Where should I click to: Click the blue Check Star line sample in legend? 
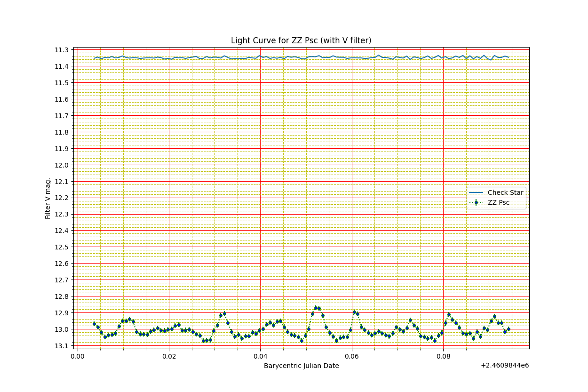tap(477, 193)
